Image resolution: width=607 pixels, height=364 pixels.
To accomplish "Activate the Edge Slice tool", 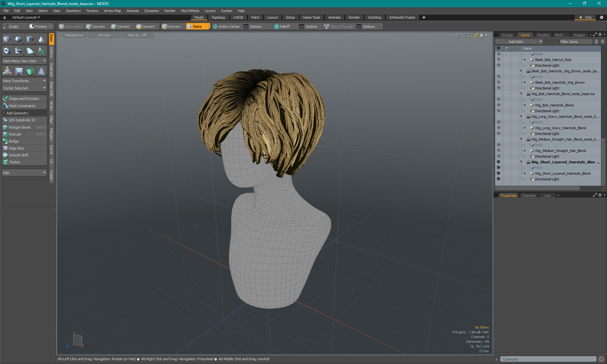I will pos(24,148).
